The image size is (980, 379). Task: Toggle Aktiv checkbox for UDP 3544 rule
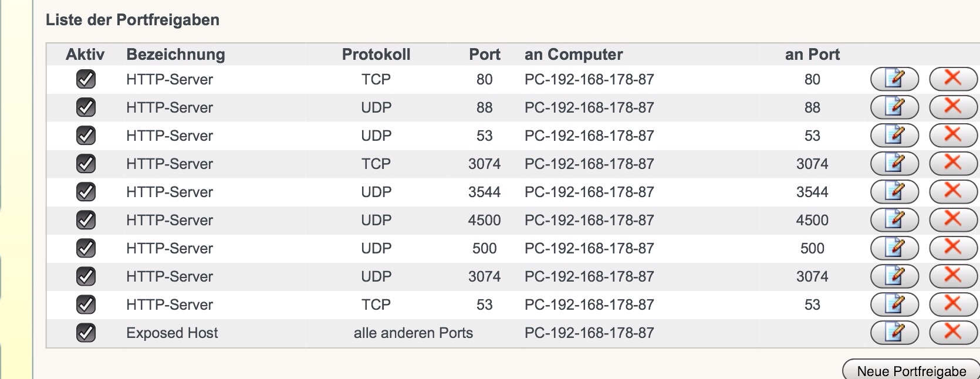86,192
